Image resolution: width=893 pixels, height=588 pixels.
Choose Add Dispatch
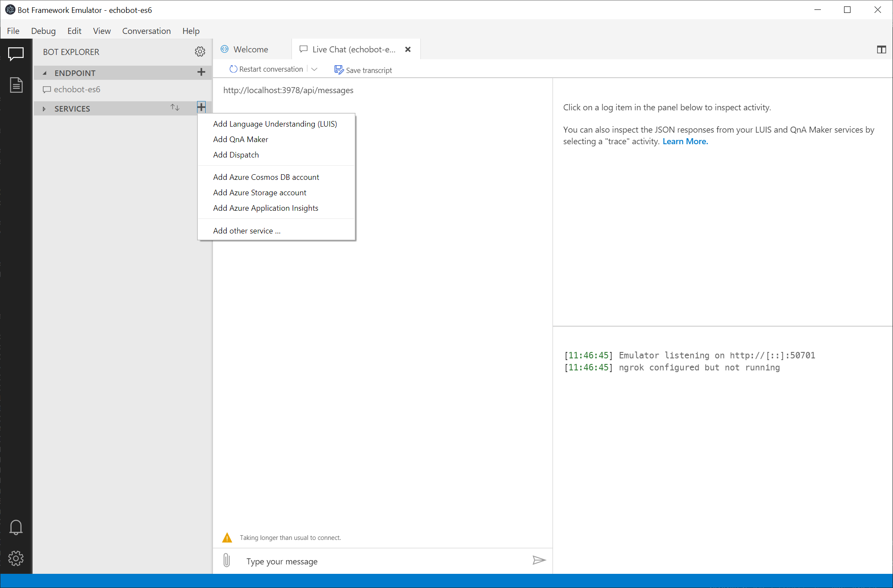(x=276, y=155)
